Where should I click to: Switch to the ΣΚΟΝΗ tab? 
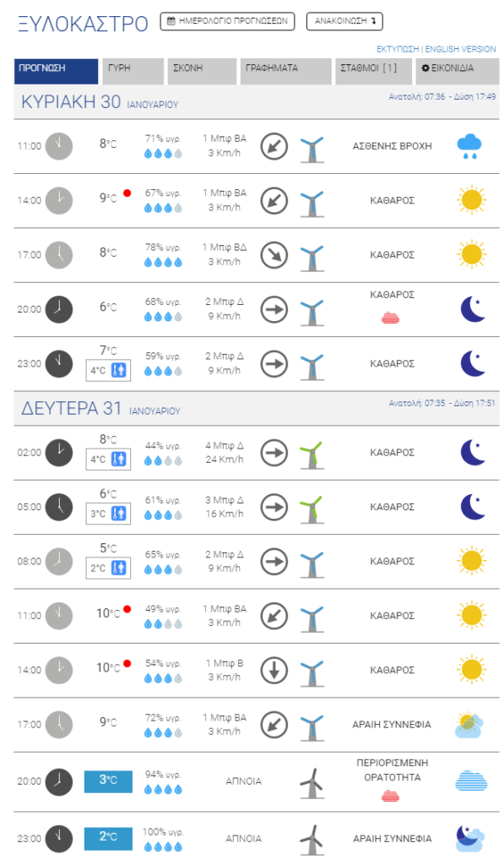click(x=202, y=71)
